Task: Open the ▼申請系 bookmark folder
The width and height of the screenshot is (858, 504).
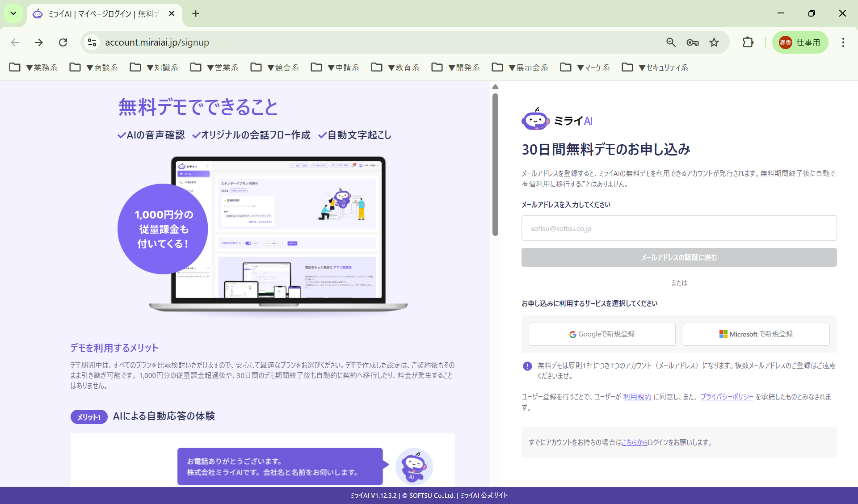Action: coord(335,67)
